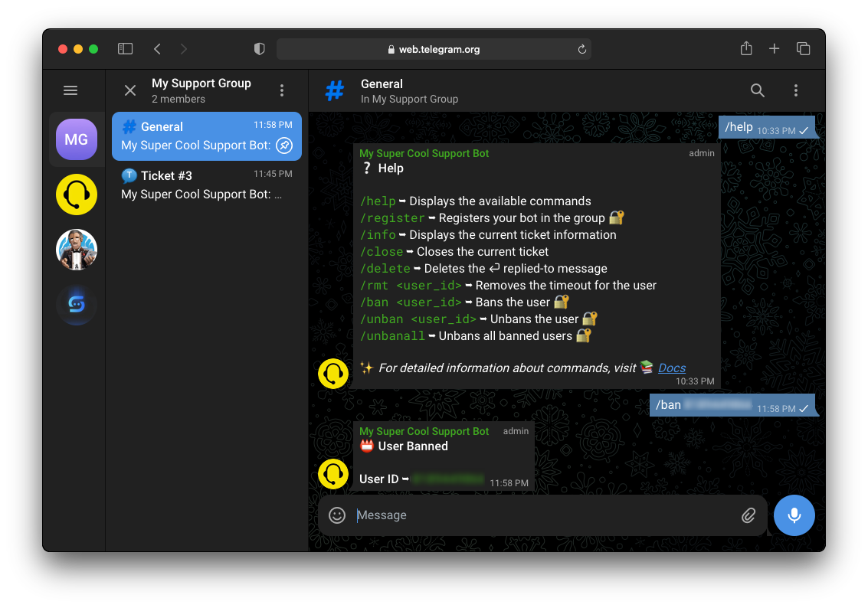Click the User Banned heading text

[x=413, y=446]
